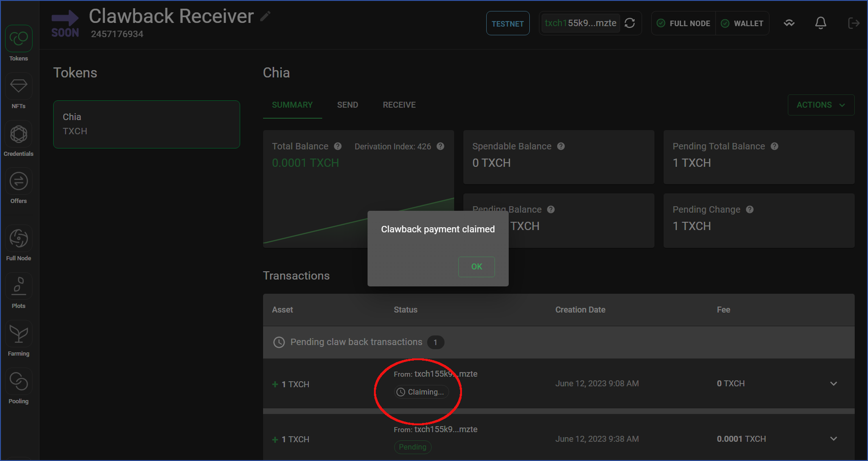
Task: Click the Pending status chip
Action: point(412,447)
